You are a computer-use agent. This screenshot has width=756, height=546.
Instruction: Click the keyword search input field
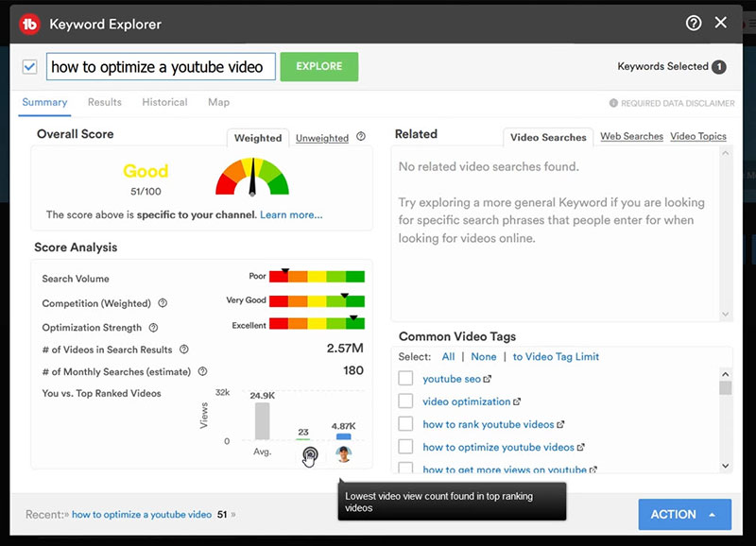point(161,67)
